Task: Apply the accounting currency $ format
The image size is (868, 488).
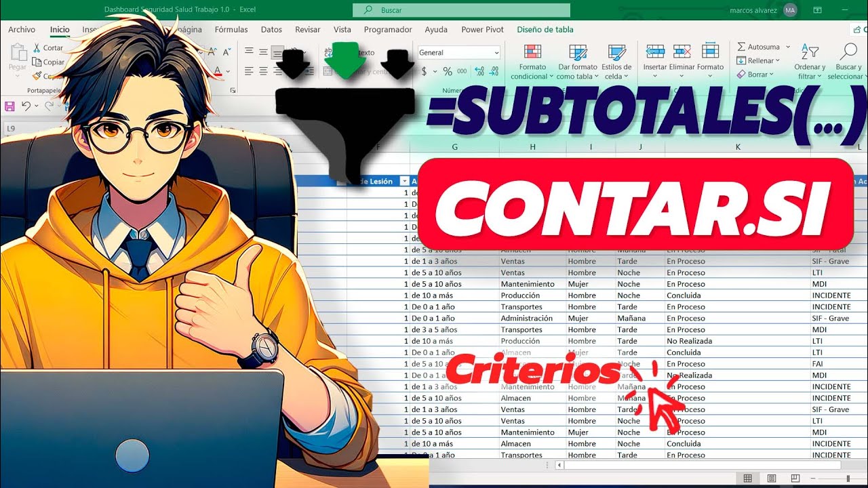Action: (x=425, y=71)
